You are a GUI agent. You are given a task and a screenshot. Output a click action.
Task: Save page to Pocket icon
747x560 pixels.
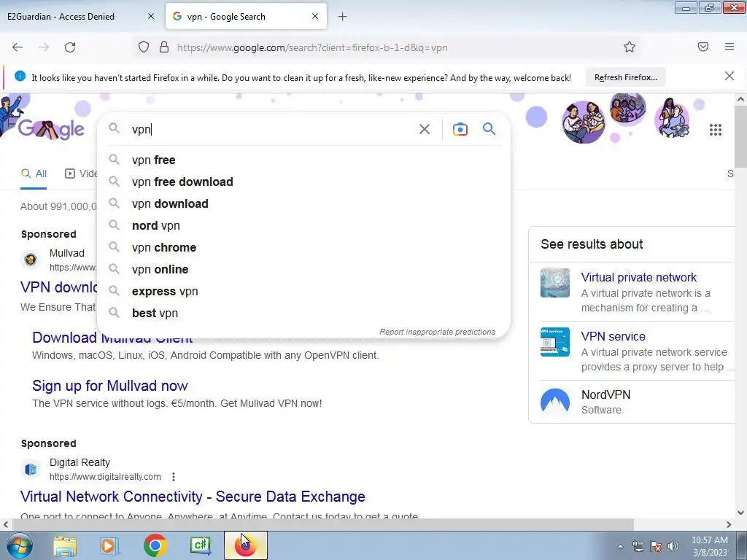(703, 47)
